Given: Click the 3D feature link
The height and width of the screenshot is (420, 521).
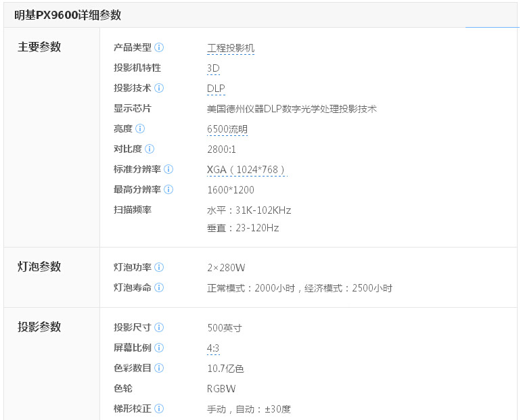Looking at the screenshot, I should point(213,68).
